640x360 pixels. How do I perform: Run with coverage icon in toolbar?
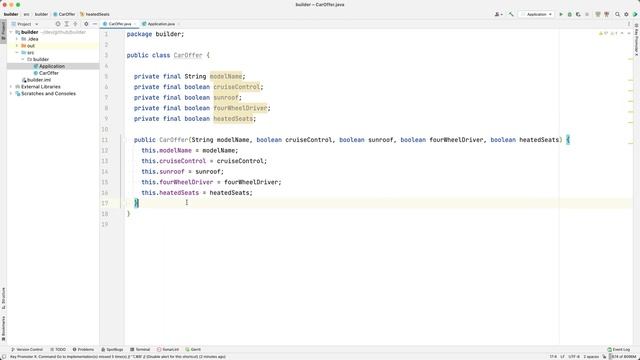click(578, 14)
